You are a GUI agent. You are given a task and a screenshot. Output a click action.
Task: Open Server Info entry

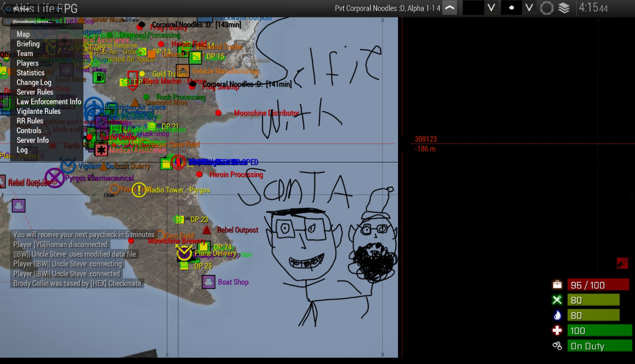pos(46,140)
